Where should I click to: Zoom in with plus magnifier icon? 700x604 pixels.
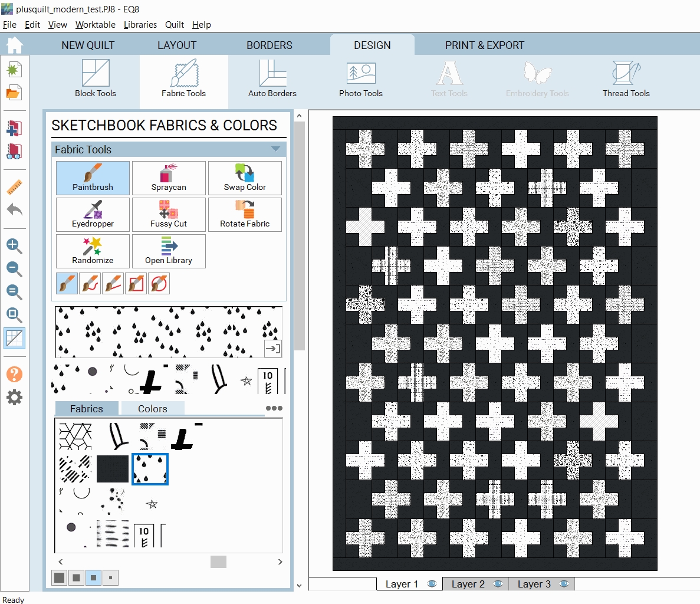[x=14, y=245]
